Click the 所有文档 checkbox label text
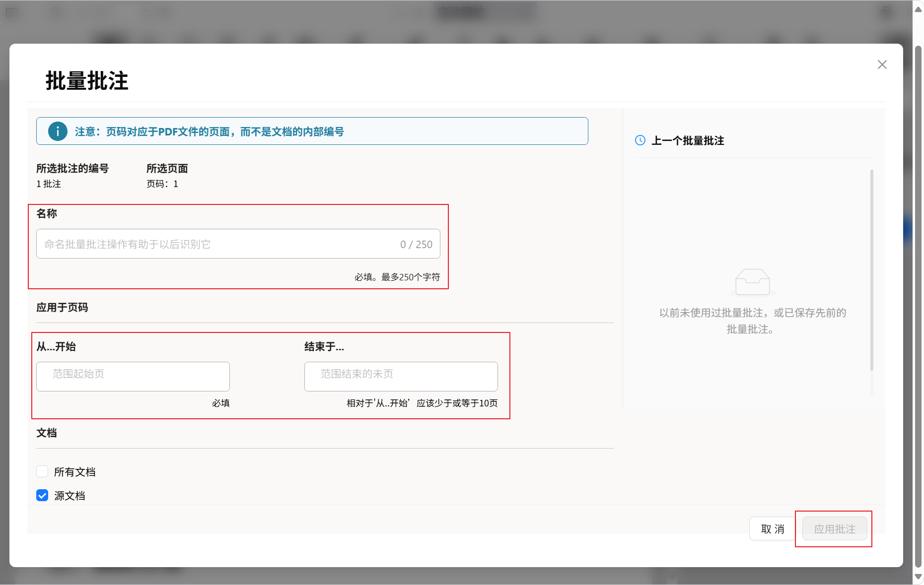The image size is (924, 585). [75, 472]
